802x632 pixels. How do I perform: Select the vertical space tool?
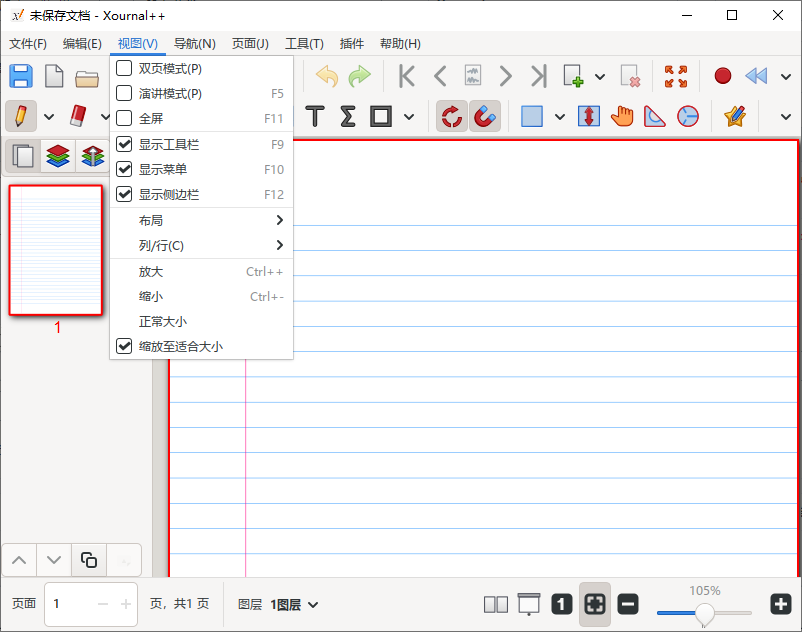[x=589, y=116]
